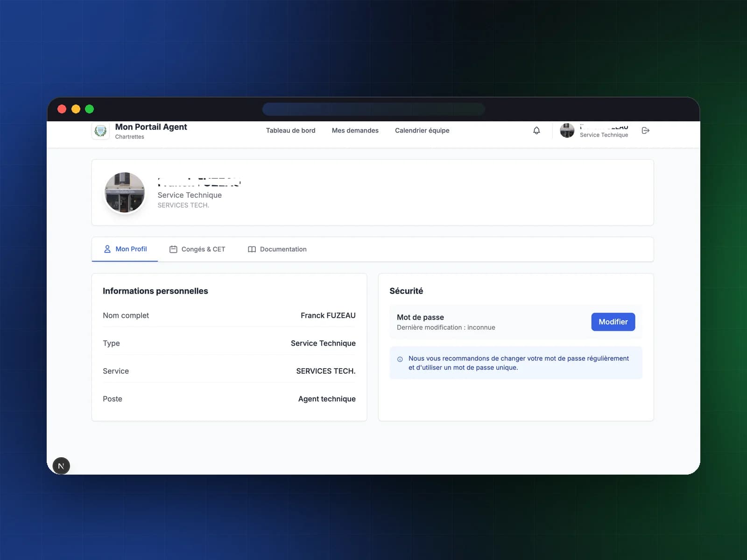747x560 pixels.
Task: Click the large profile photo
Action: coord(125,192)
